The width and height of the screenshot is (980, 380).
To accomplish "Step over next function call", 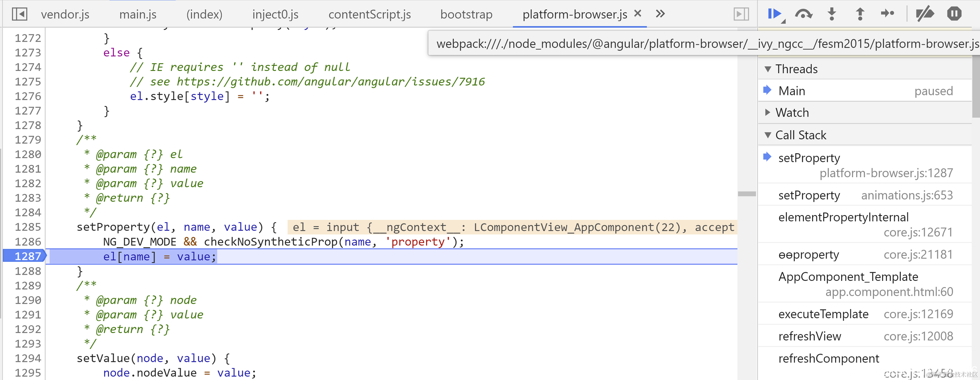I will click(803, 14).
